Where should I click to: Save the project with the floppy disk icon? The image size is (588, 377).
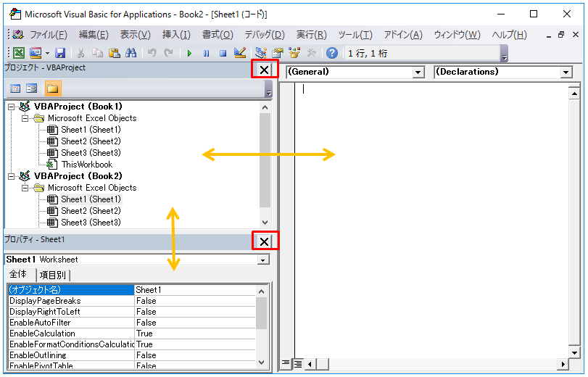tap(60, 53)
